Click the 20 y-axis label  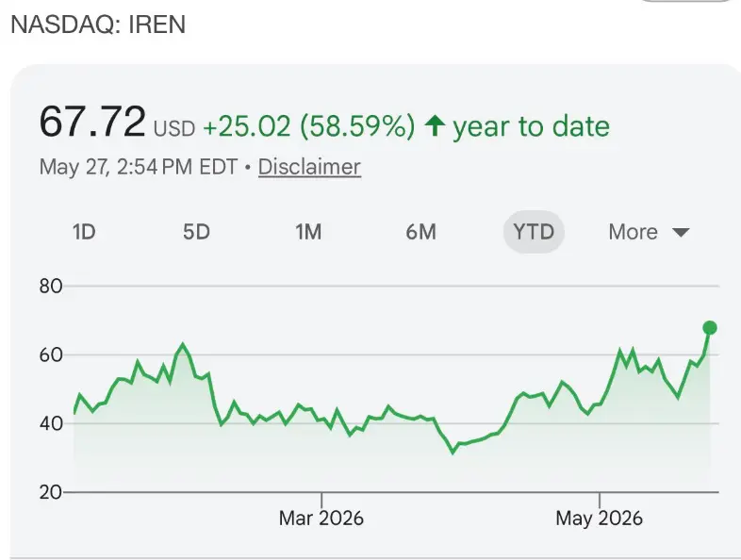click(x=51, y=492)
